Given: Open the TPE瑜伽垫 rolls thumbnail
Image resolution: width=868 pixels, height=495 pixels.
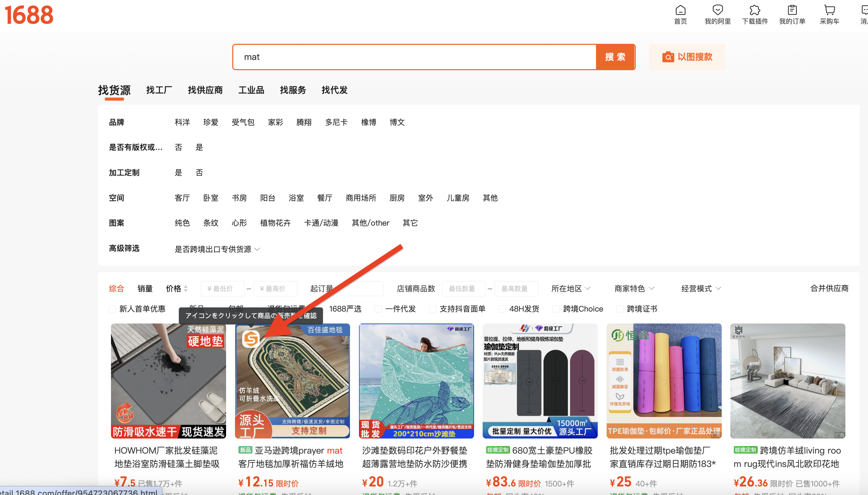Looking at the screenshot, I should coord(664,381).
